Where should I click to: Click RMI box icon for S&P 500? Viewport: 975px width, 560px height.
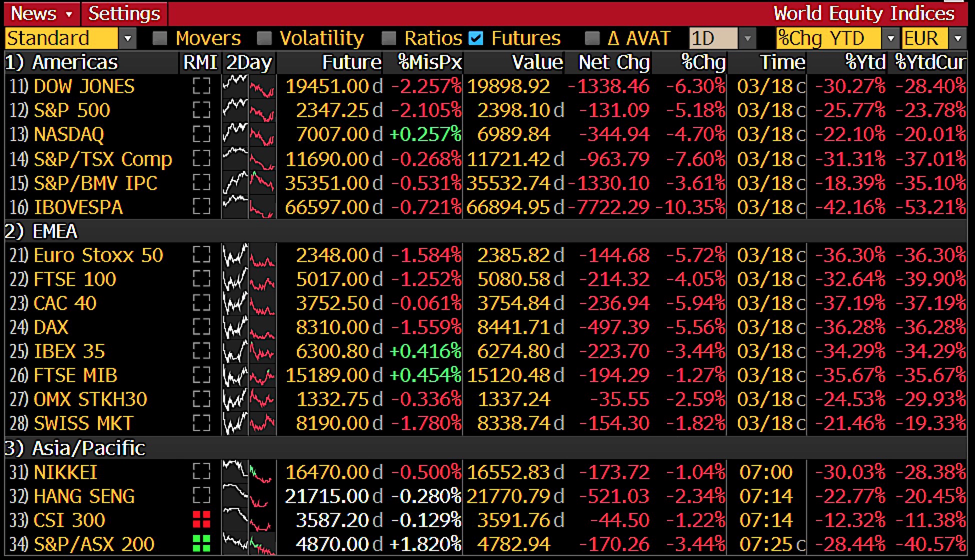(201, 110)
